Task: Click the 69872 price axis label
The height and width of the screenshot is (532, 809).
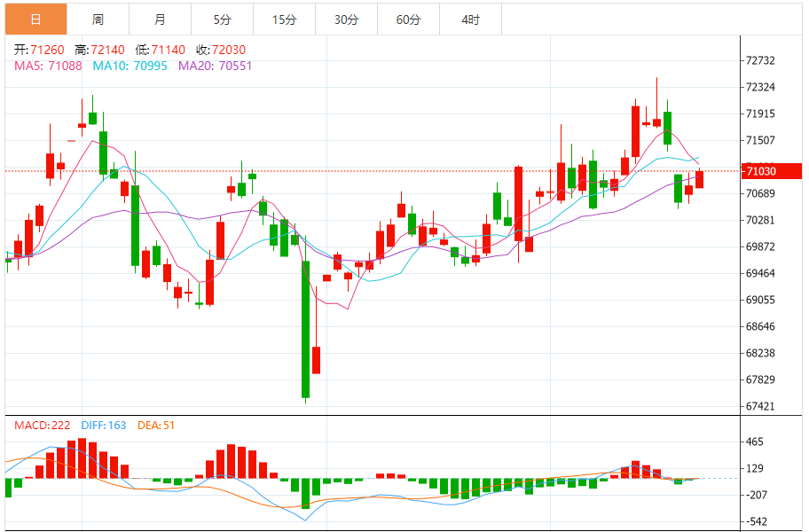Action: point(760,246)
